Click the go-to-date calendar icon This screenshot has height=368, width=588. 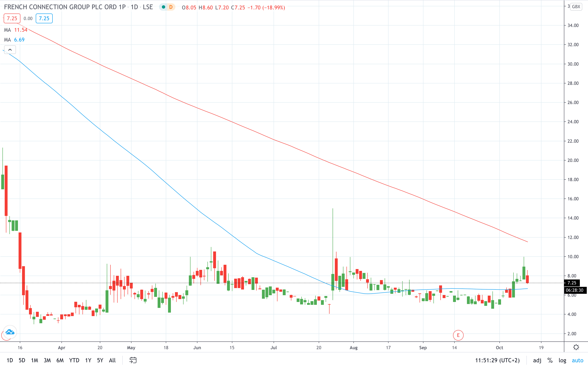[133, 360]
